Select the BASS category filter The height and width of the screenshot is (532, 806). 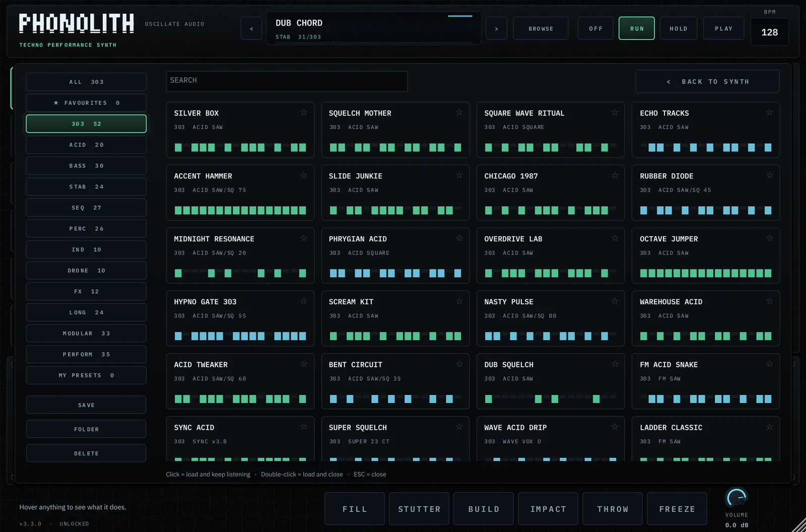coord(86,166)
